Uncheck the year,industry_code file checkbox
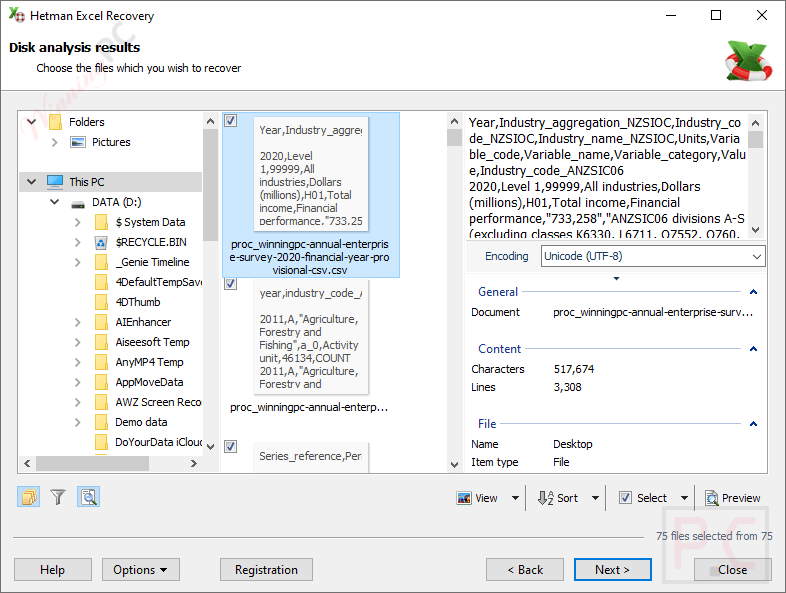 (231, 284)
